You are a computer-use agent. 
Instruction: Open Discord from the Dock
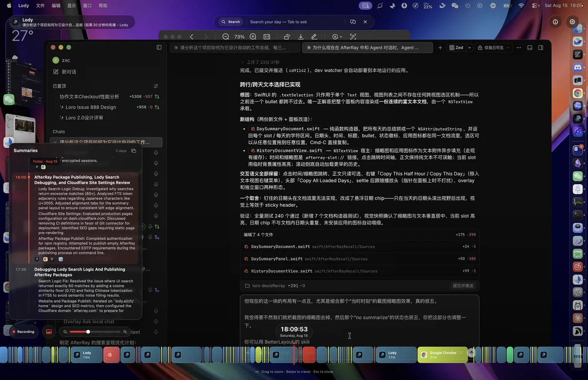tap(578, 67)
